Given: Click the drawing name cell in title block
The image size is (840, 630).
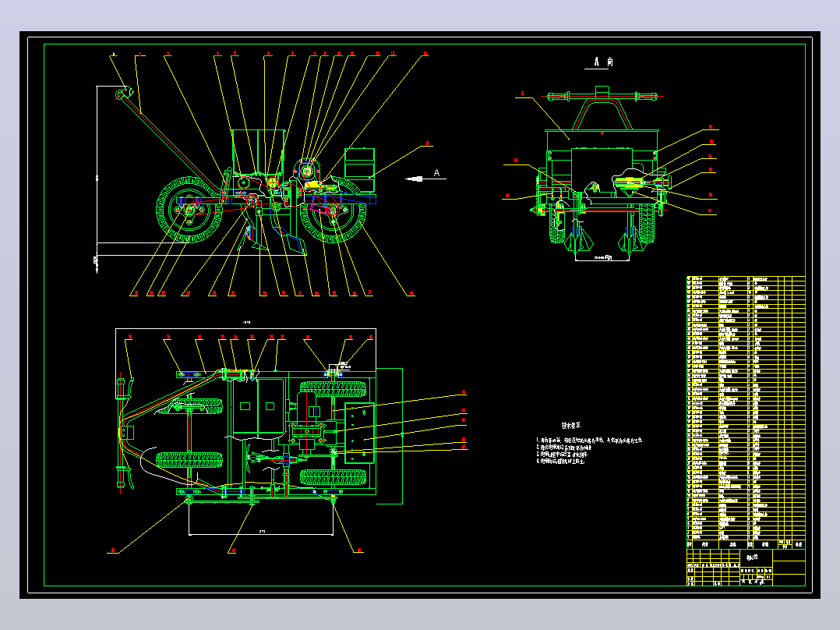Looking at the screenshot, I should point(757,557).
